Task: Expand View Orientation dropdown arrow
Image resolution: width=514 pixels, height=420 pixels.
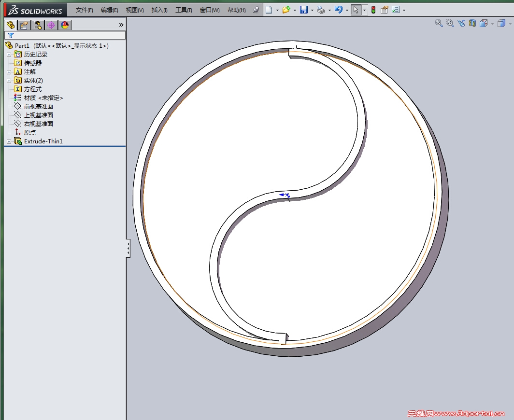Action: (x=492, y=24)
